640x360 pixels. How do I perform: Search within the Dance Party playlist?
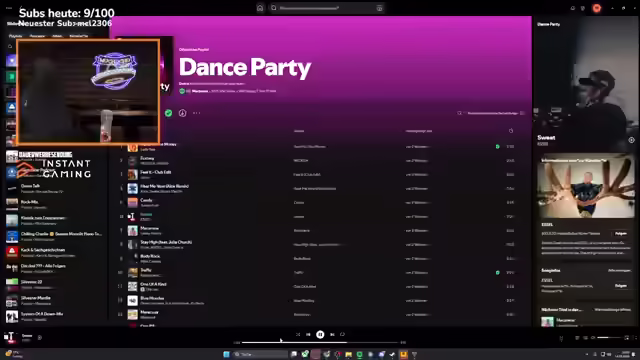459,113
